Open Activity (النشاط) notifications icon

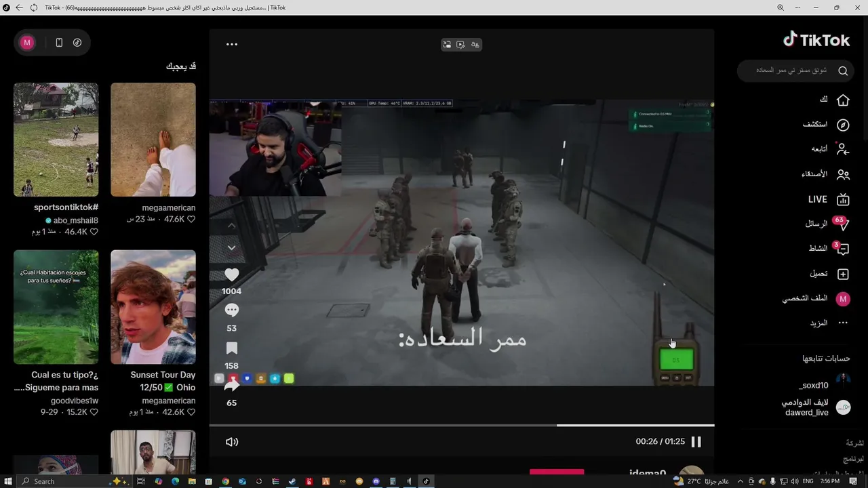click(843, 249)
